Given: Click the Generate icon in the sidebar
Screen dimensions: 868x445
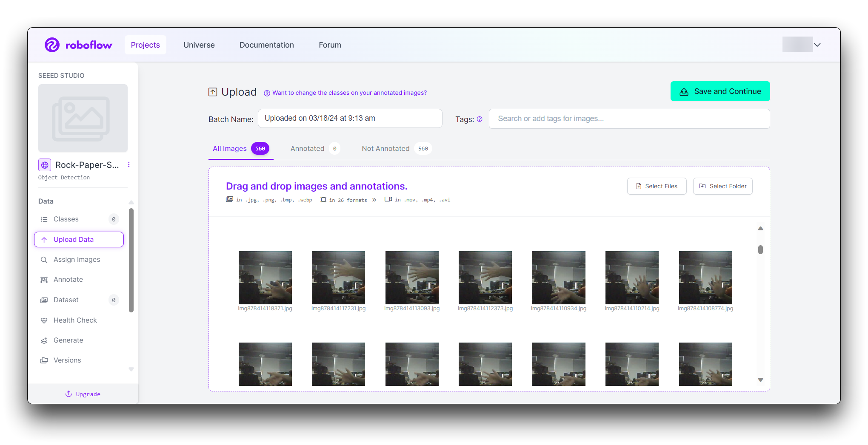Looking at the screenshot, I should 44,340.
